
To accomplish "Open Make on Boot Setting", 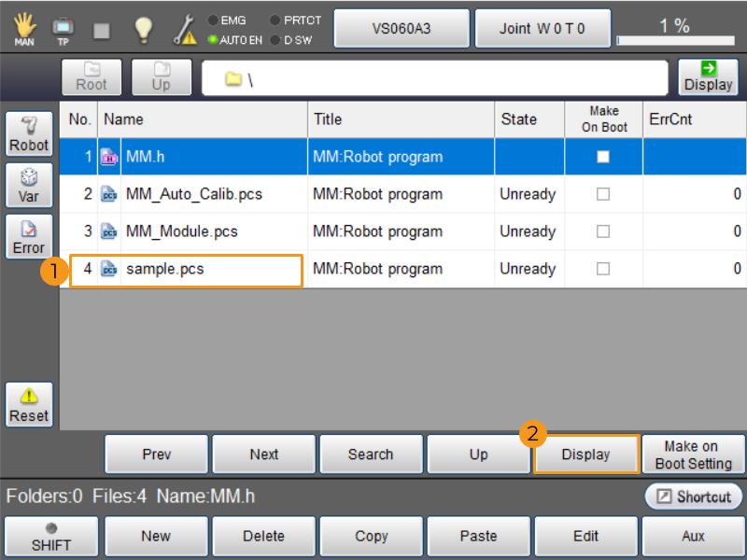I will pos(694,455).
